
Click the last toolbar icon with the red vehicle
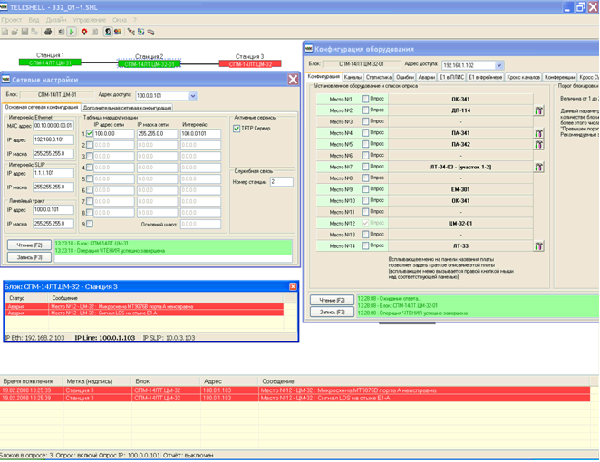151,32
